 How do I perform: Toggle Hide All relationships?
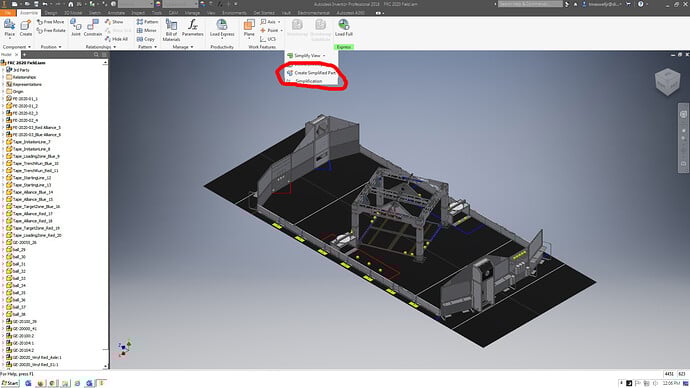(116, 39)
